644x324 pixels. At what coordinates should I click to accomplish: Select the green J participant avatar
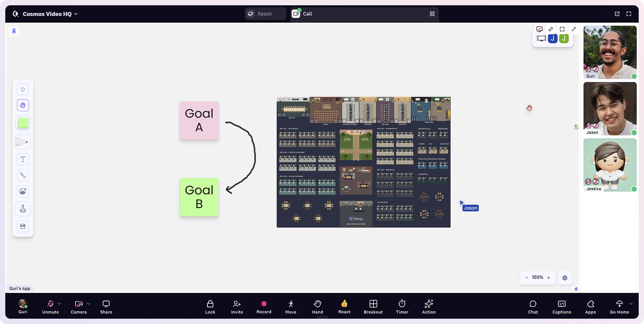click(564, 38)
